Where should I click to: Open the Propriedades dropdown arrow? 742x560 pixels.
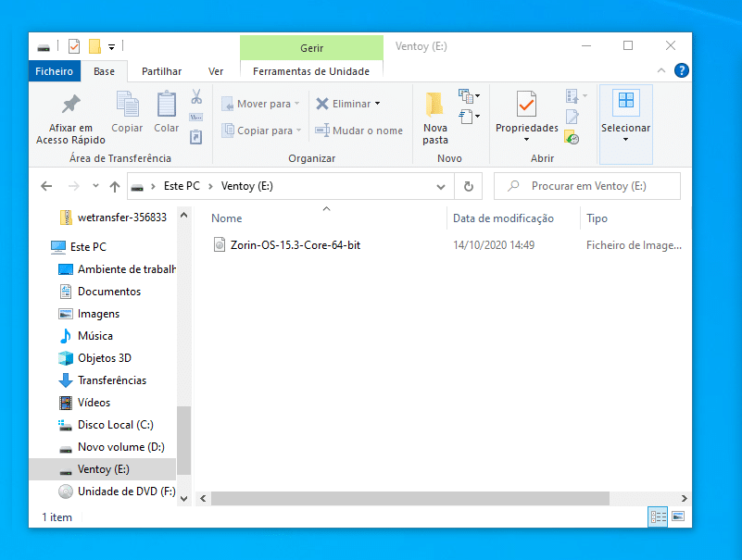(x=527, y=140)
